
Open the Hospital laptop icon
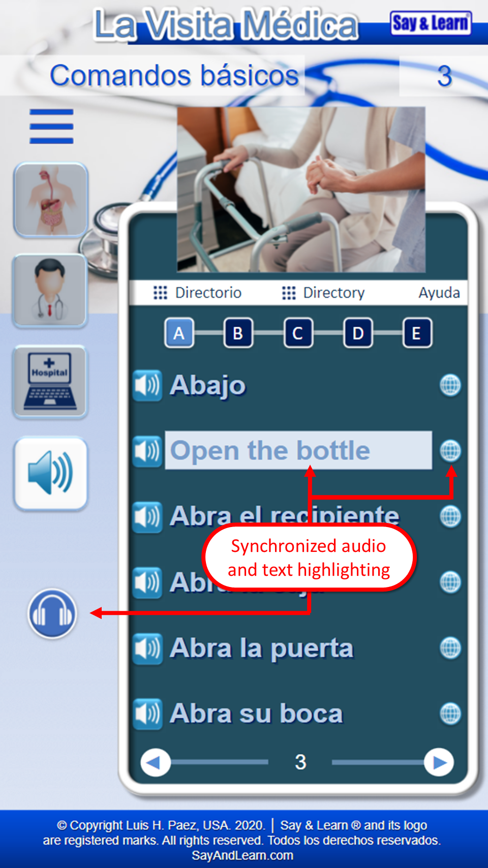[x=50, y=382]
